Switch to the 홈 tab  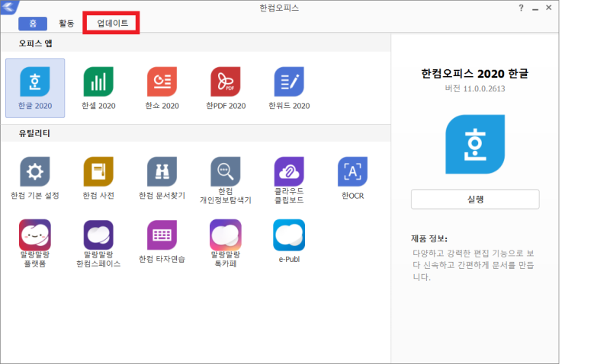[33, 24]
